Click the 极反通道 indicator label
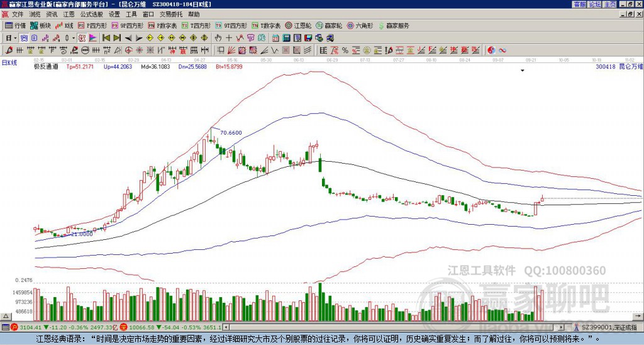This screenshot has width=644, height=345. coord(46,66)
